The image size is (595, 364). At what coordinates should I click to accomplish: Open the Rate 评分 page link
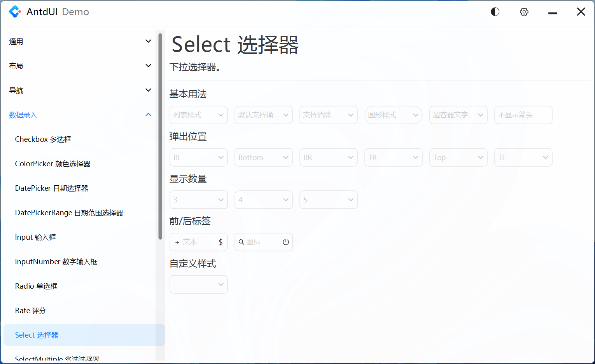click(x=30, y=310)
